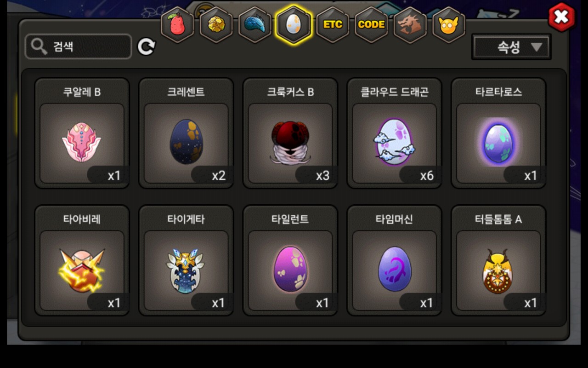Open the red fruit food tab
588x368 pixels.
point(177,25)
